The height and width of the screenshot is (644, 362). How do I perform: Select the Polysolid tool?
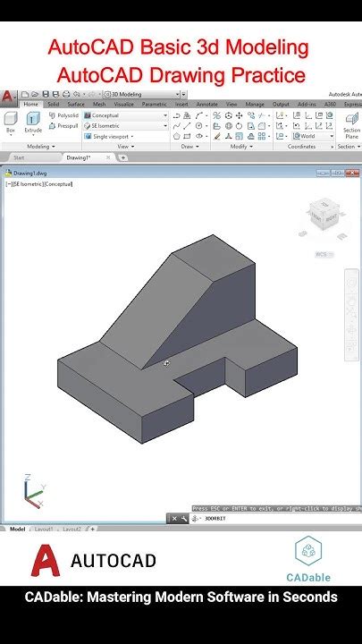[x=63, y=115]
